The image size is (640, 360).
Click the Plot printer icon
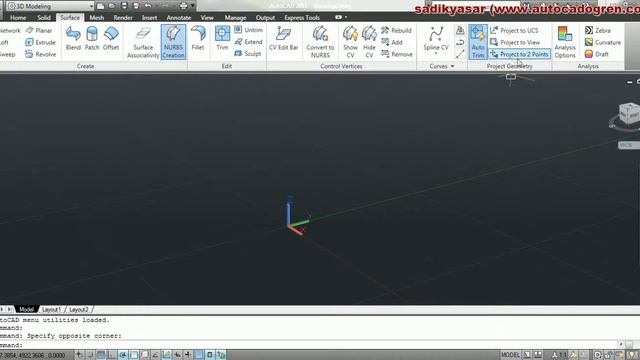pyautogui.click(x=183, y=6)
